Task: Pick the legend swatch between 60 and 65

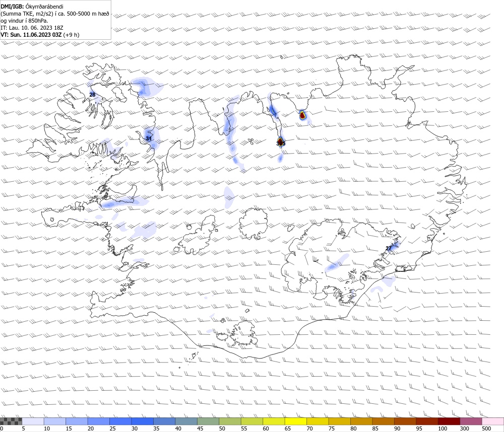Action: 274,421
